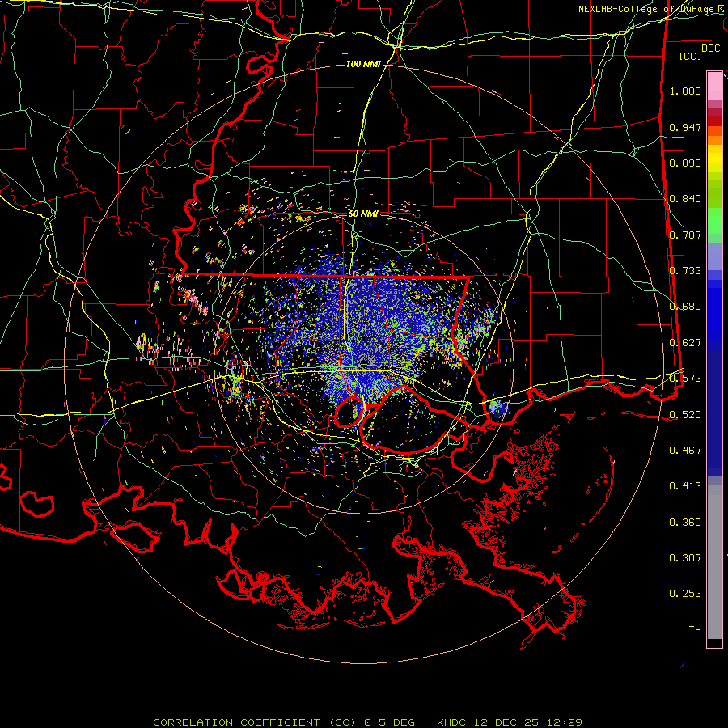Click the 12:29 timestamp
Image resolution: width=728 pixels, height=728 pixels.
click(x=564, y=722)
